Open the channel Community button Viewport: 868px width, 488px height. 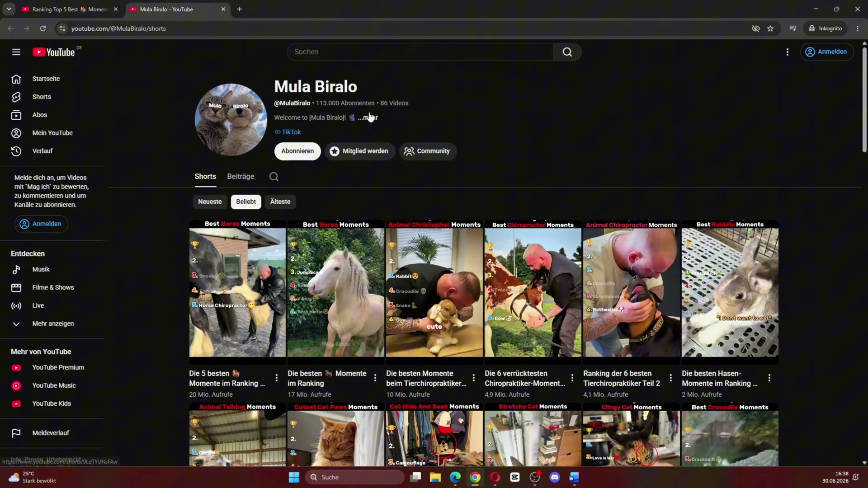[427, 151]
